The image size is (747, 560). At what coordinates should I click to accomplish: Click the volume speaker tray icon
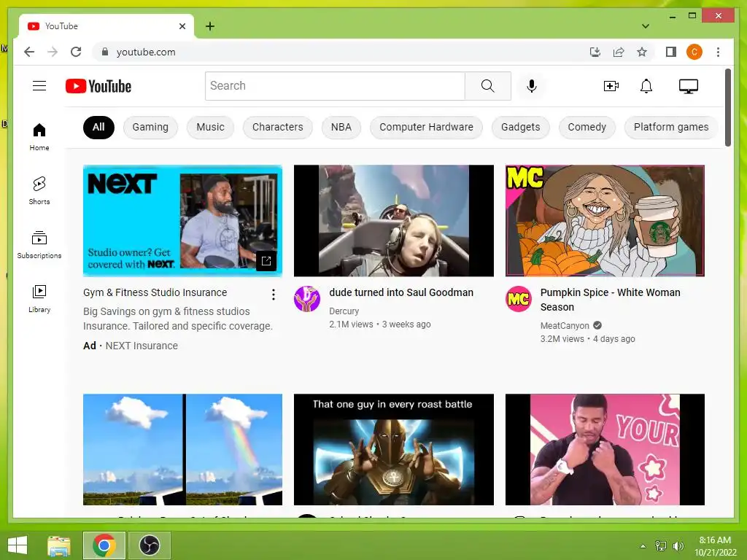click(x=678, y=545)
